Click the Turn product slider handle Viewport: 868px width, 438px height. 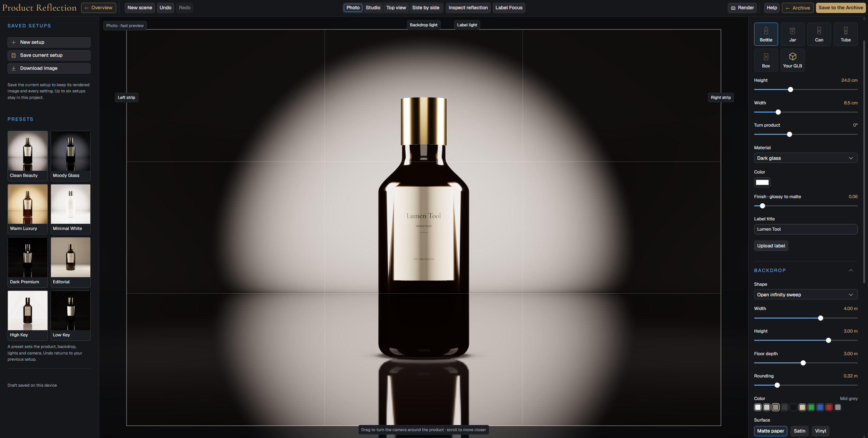(x=789, y=134)
